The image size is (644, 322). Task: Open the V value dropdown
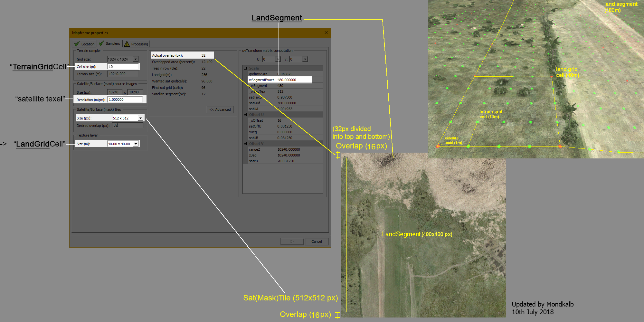point(305,59)
